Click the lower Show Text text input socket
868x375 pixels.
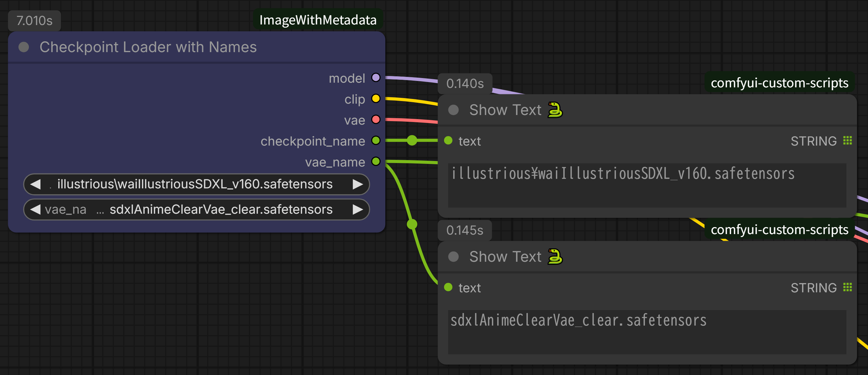click(448, 287)
